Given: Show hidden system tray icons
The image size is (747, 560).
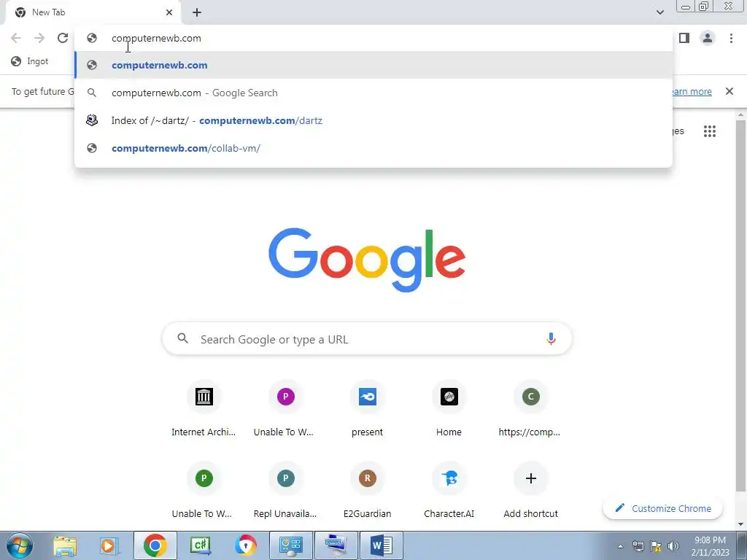Looking at the screenshot, I should [620, 546].
